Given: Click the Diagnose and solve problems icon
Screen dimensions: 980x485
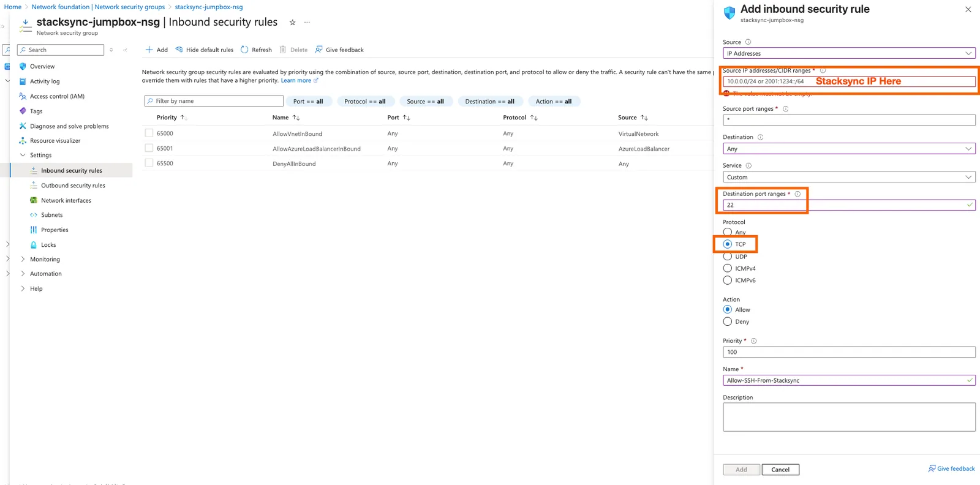Looking at the screenshot, I should 23,126.
